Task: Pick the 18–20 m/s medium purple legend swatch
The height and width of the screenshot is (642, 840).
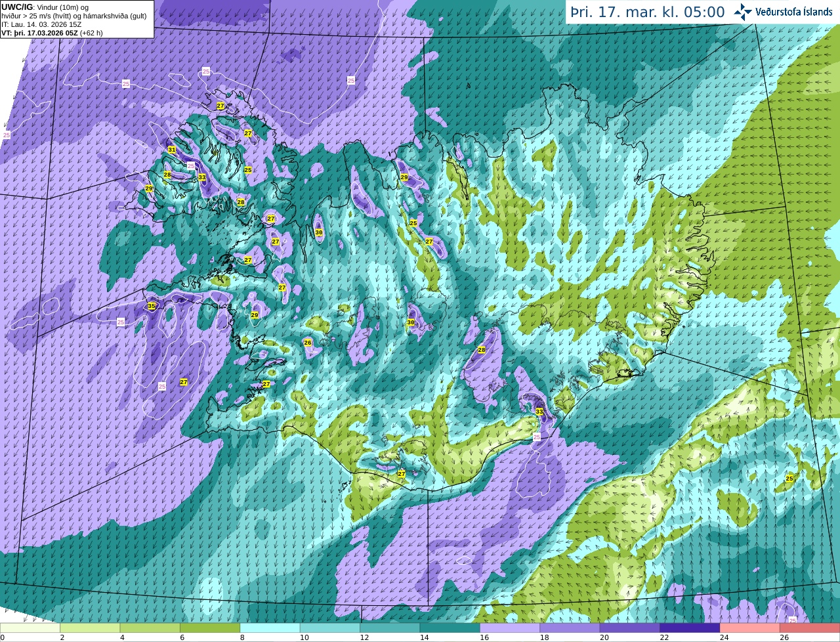Action: pos(570,628)
